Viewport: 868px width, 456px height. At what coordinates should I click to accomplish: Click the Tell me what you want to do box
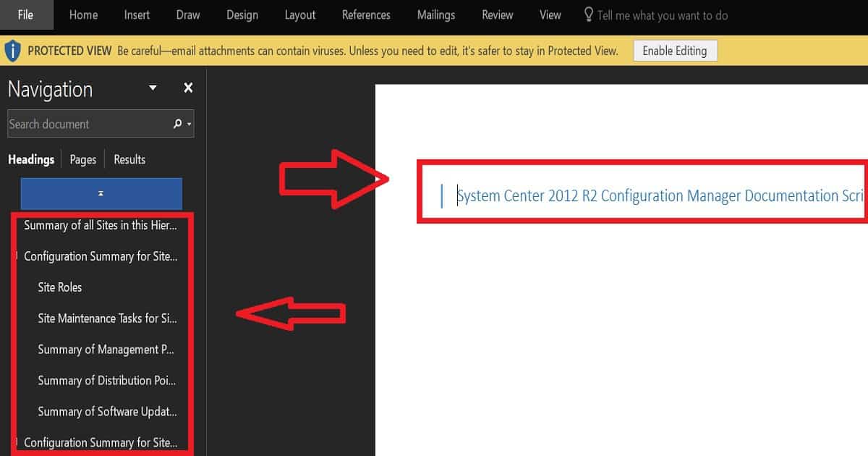663,15
